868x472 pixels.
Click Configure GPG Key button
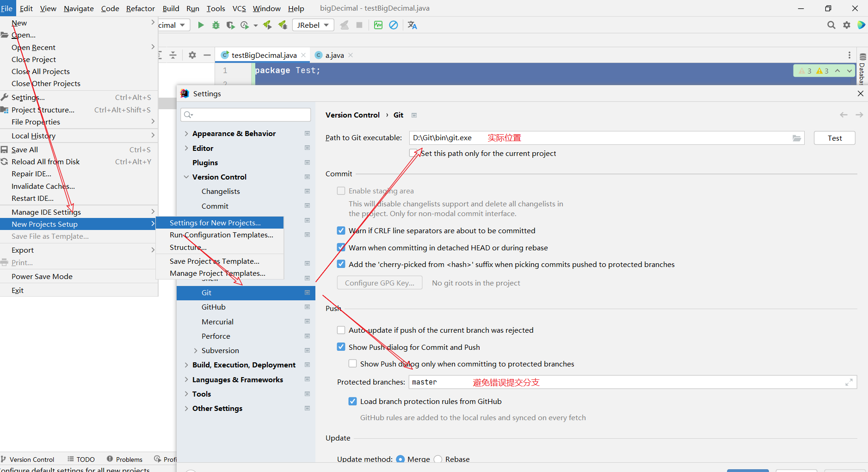[x=380, y=283]
